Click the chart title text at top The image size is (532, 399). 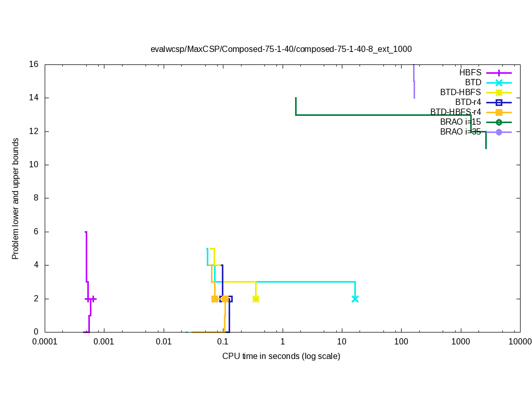click(x=281, y=49)
